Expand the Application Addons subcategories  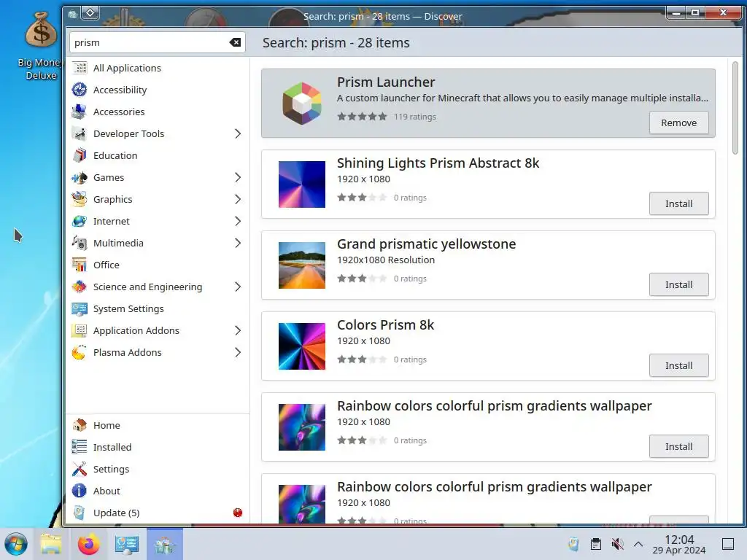[x=238, y=330]
